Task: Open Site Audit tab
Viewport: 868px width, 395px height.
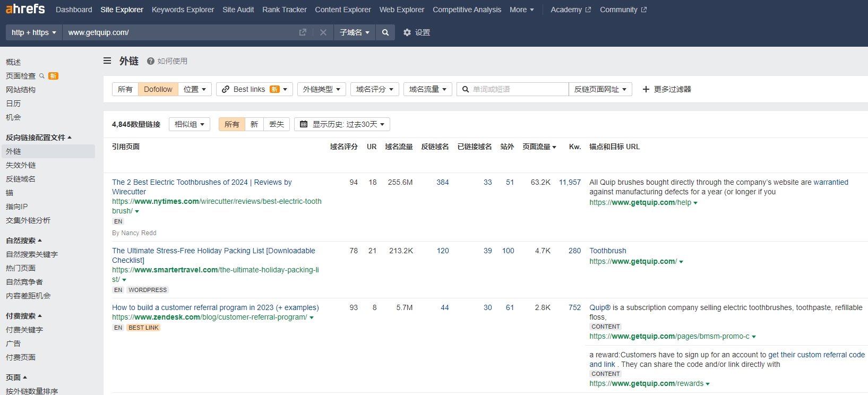Action: click(238, 10)
